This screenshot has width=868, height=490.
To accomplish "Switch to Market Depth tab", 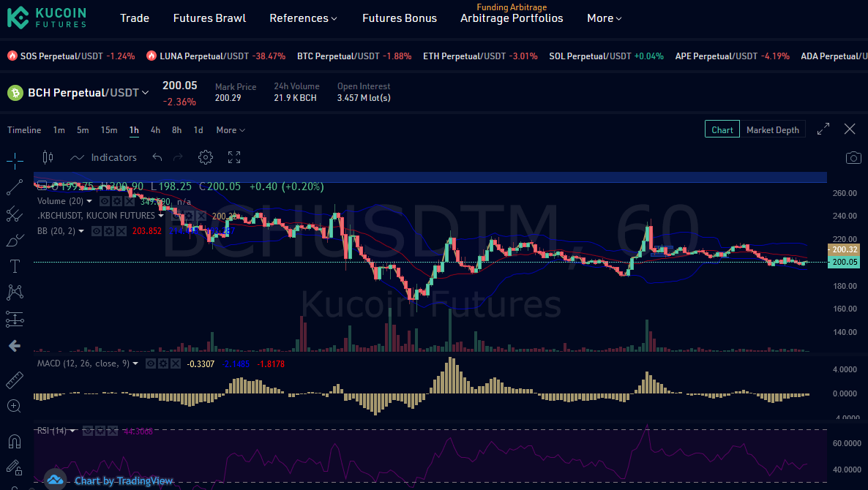I will tap(772, 130).
